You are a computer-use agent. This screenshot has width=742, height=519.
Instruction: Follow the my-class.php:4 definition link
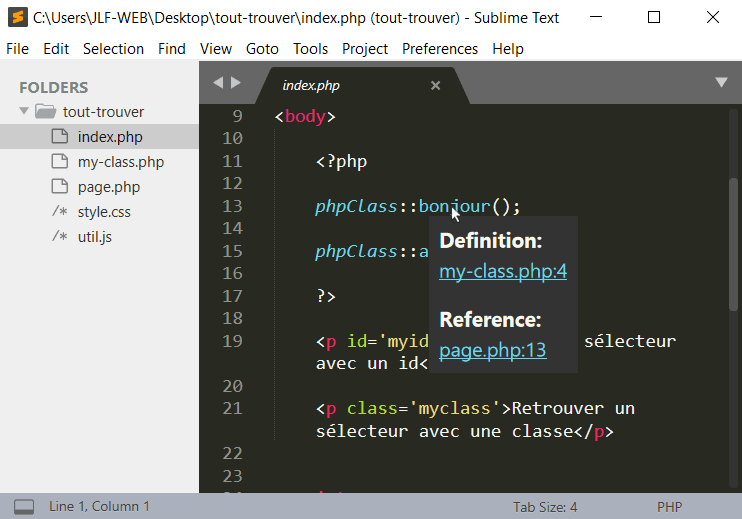[503, 272]
